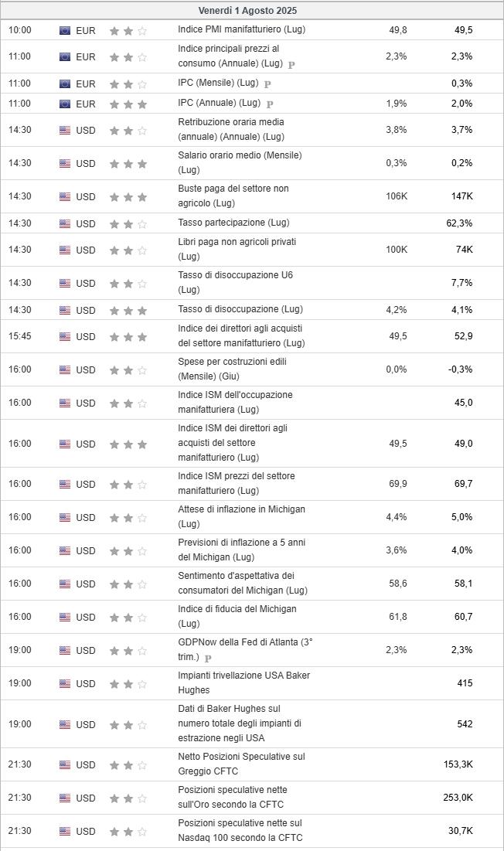Click the US flag in the Tasso partecipazione row
Image resolution: width=504 pixels, height=851 pixels.
point(65,223)
